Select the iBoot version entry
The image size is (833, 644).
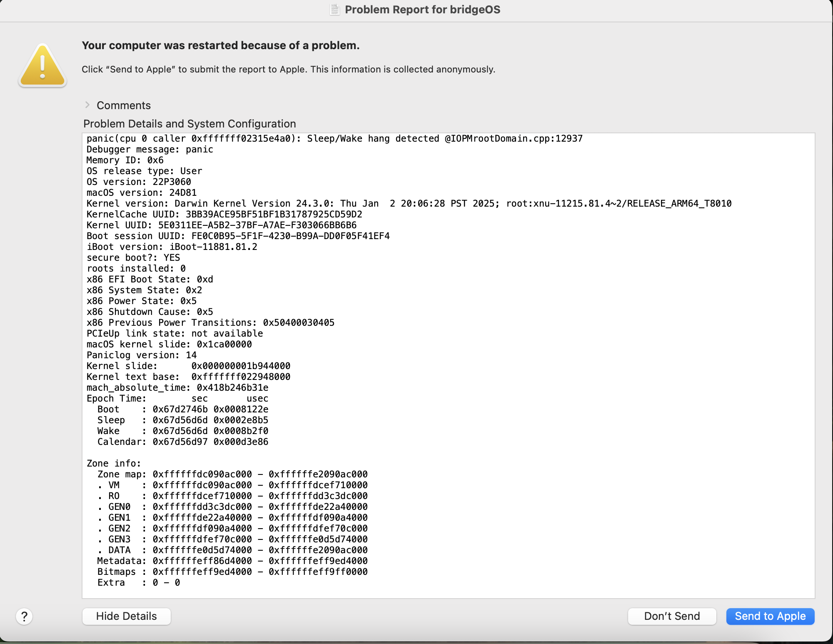click(x=172, y=247)
